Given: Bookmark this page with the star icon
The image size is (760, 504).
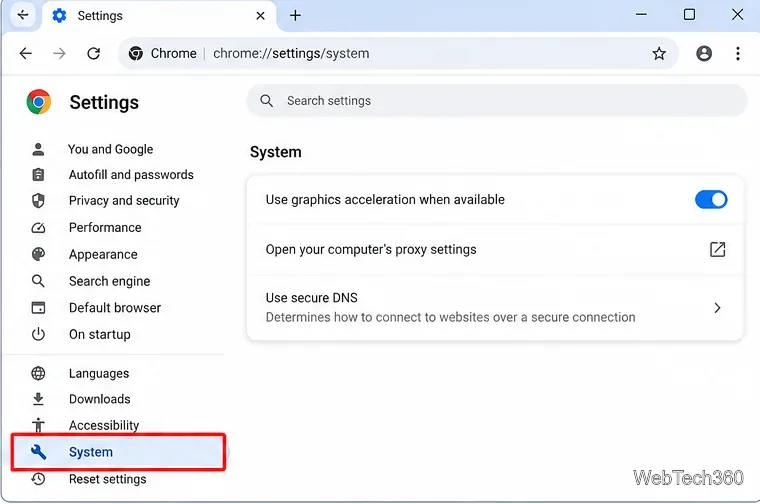Looking at the screenshot, I should pyautogui.click(x=659, y=53).
